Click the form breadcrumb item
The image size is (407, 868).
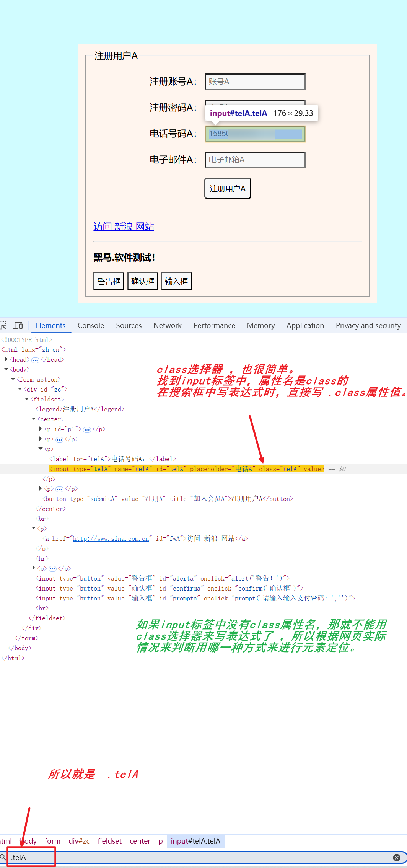coord(52,841)
